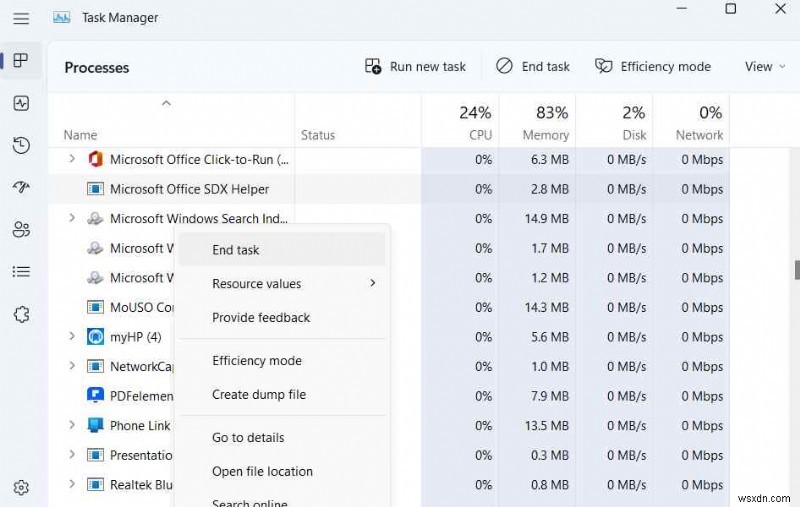Screen dimensions: 800x507
Task: Choose End task from context menu
Action: [x=282, y=249]
